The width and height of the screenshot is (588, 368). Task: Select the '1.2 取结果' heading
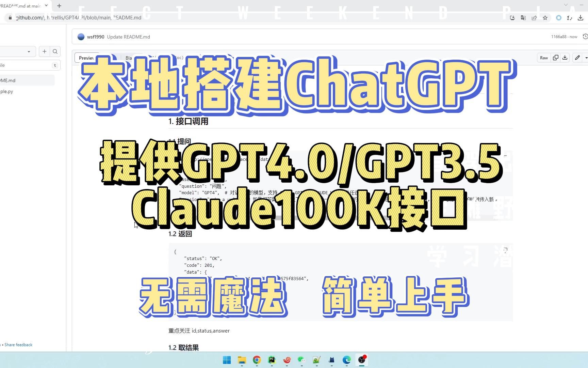coord(183,348)
